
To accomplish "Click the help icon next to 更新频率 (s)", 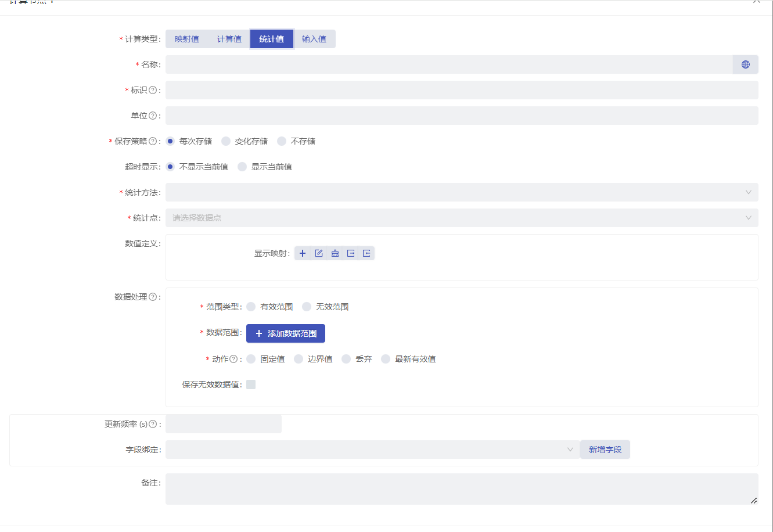I will click(153, 424).
